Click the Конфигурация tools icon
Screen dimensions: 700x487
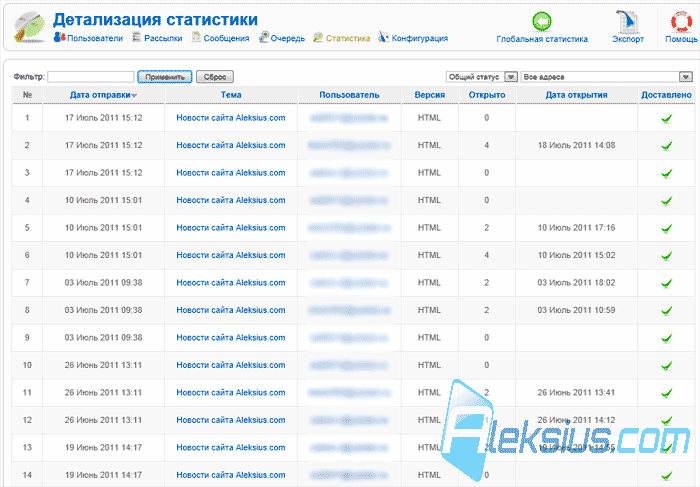(x=383, y=37)
